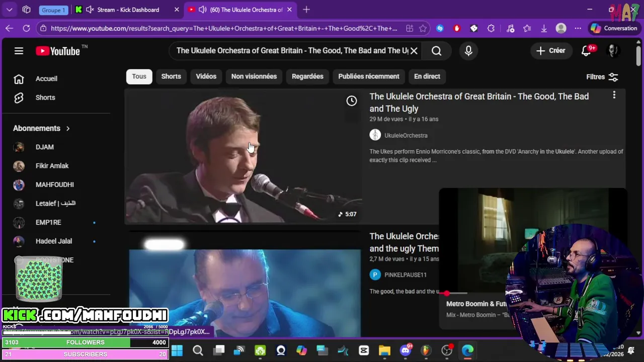Open three-dot menu of first video result

614,95
